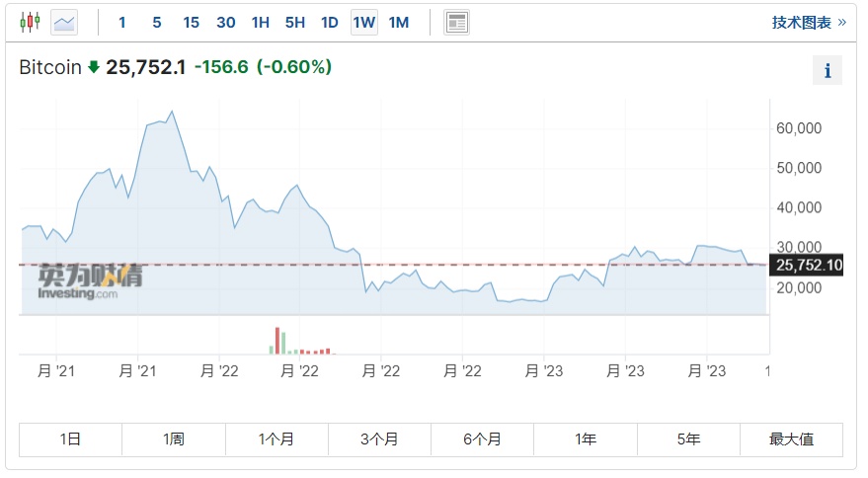Screen dimensions: 868x478
Task: Open the news table icon
Action: click(x=456, y=22)
